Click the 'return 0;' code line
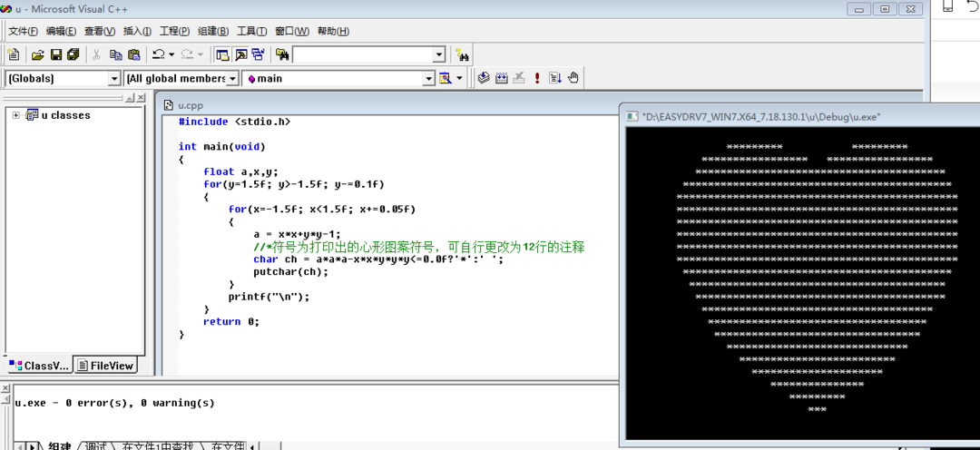The width and height of the screenshot is (980, 450). [x=231, y=322]
